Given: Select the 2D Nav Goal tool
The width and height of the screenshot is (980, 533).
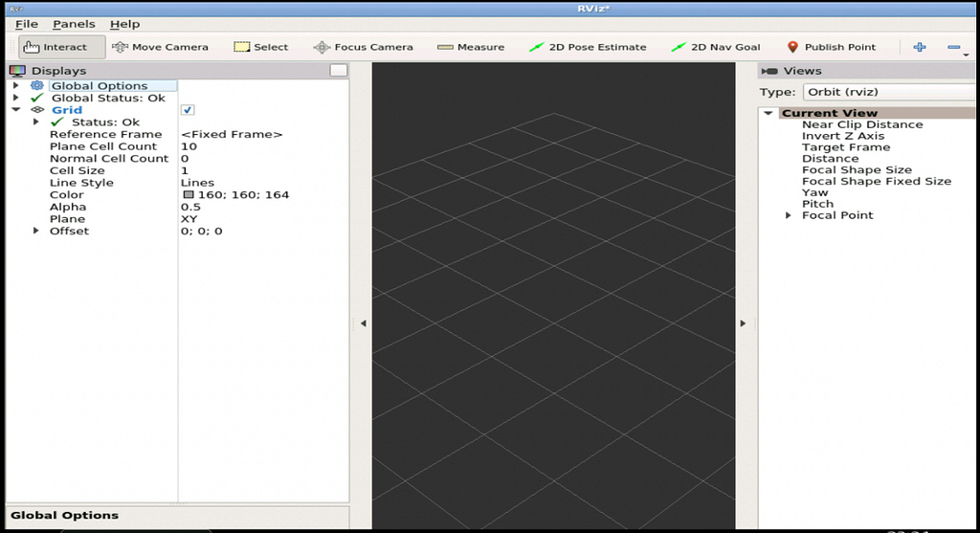Looking at the screenshot, I should pos(716,47).
